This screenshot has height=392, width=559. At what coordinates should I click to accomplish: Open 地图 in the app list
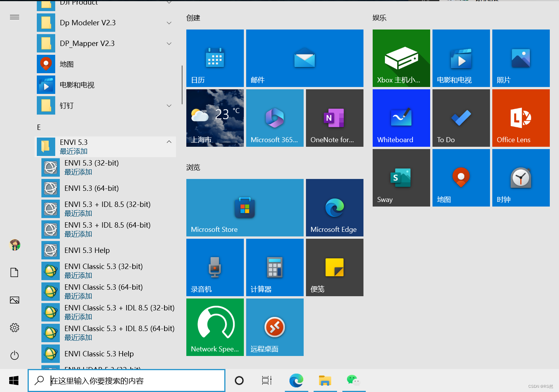click(105, 64)
